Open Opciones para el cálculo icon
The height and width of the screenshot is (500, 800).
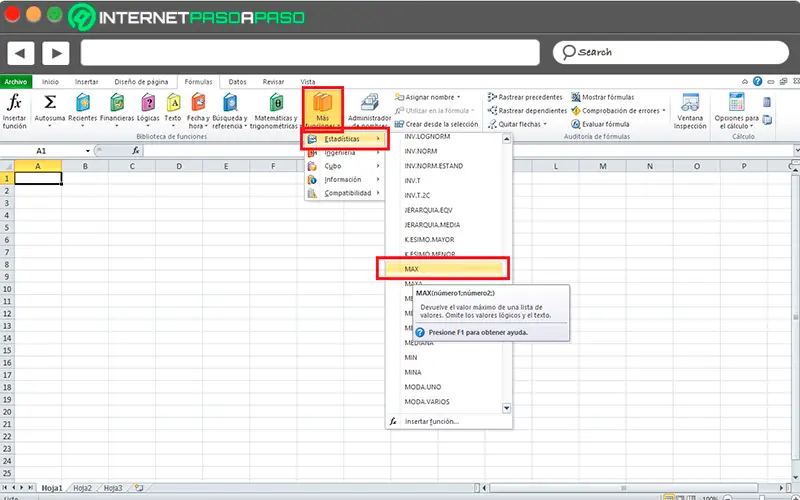(x=736, y=102)
